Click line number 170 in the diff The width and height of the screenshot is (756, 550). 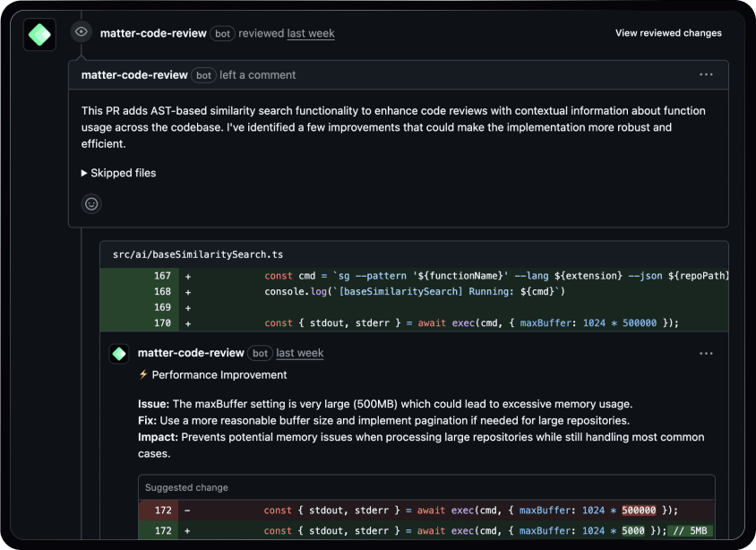pyautogui.click(x=162, y=323)
